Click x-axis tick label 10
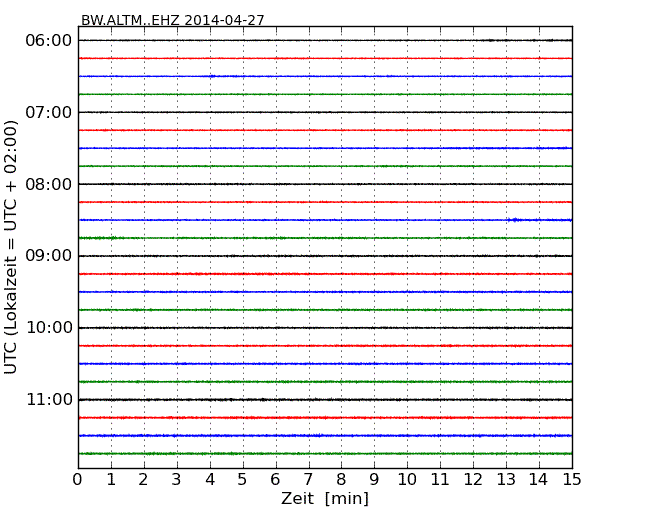The image size is (650, 520). tap(407, 479)
